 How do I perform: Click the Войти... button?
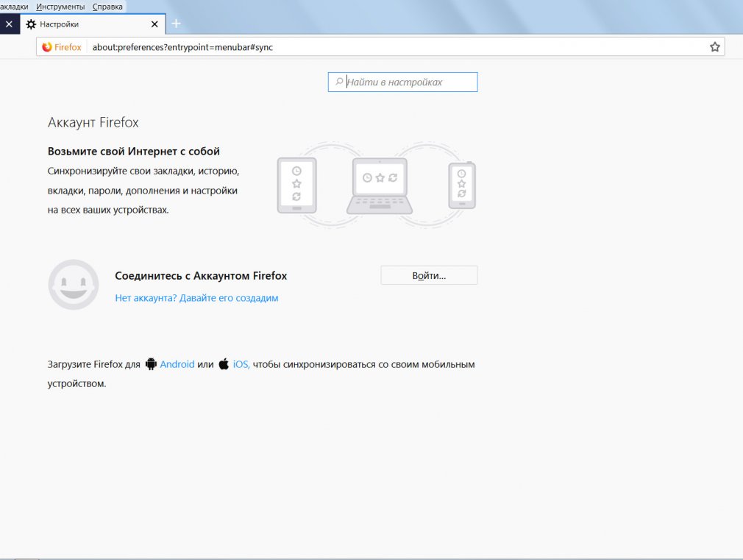pyautogui.click(x=429, y=275)
